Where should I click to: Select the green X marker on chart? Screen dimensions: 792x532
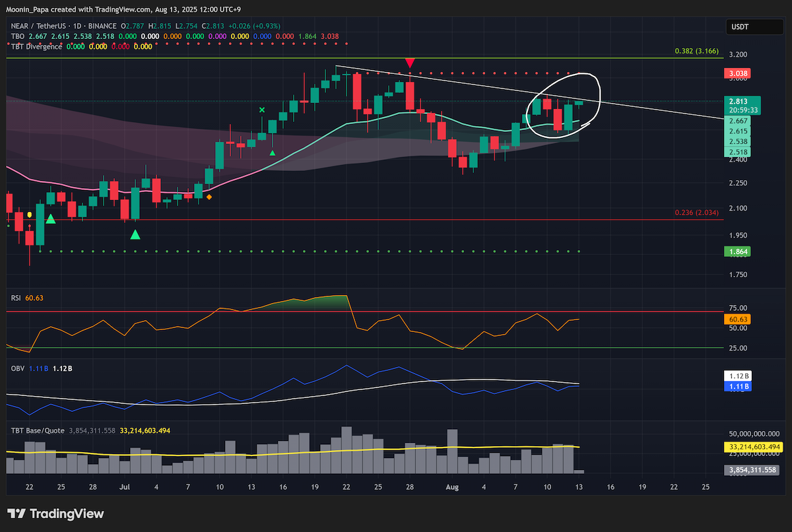pyautogui.click(x=262, y=110)
